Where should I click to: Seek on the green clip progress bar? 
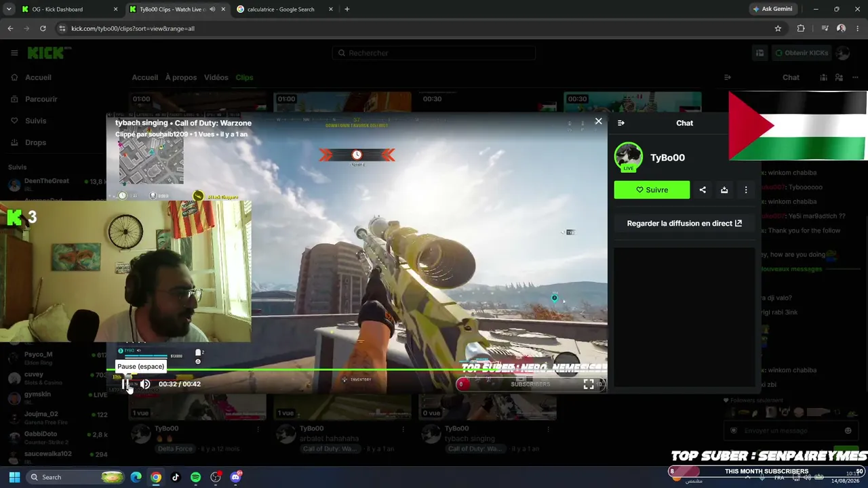(x=357, y=370)
